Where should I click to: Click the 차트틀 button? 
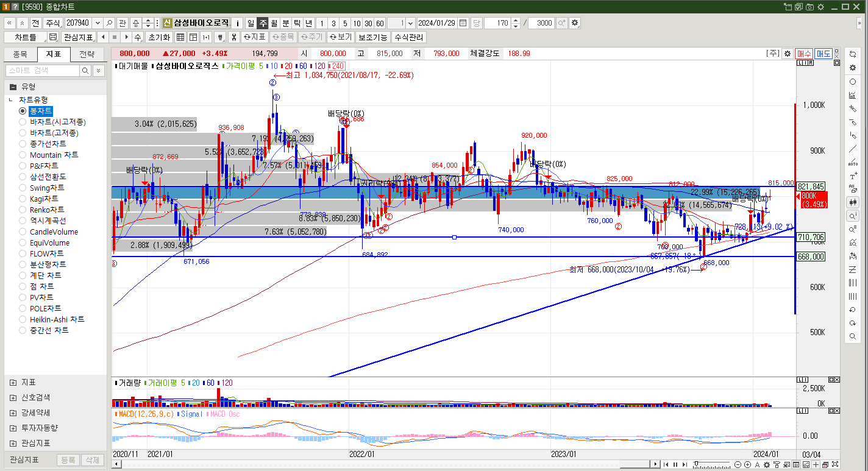[25, 37]
